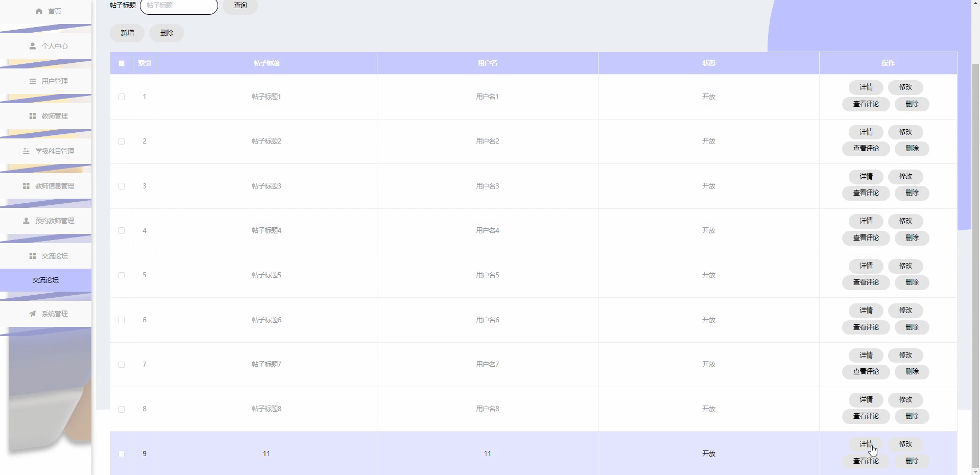Click the top 删除 batch button
Image resolution: width=980 pixels, height=475 pixels.
[x=166, y=33]
